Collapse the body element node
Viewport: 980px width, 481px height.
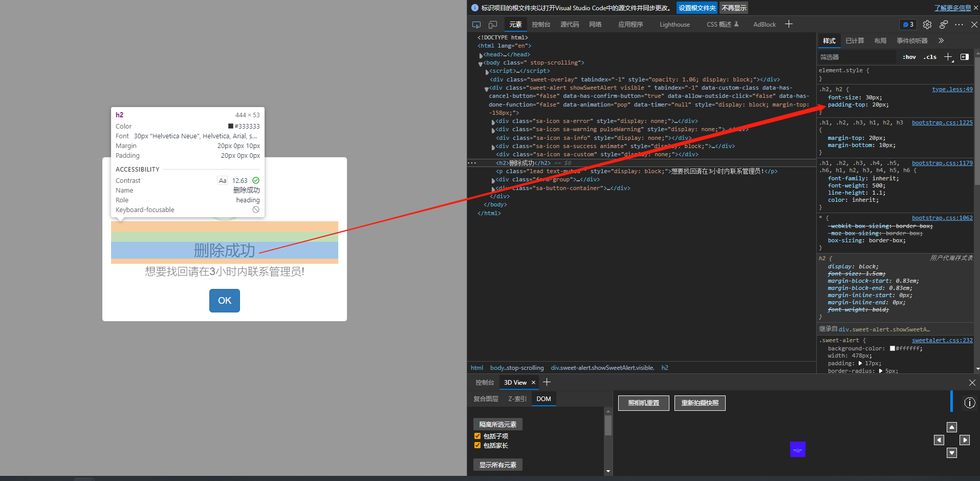click(481, 64)
